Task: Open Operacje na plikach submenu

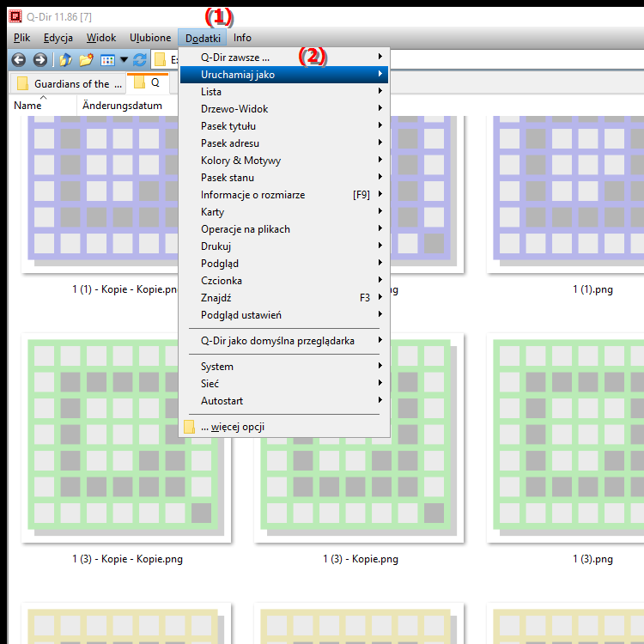Action: (x=284, y=229)
